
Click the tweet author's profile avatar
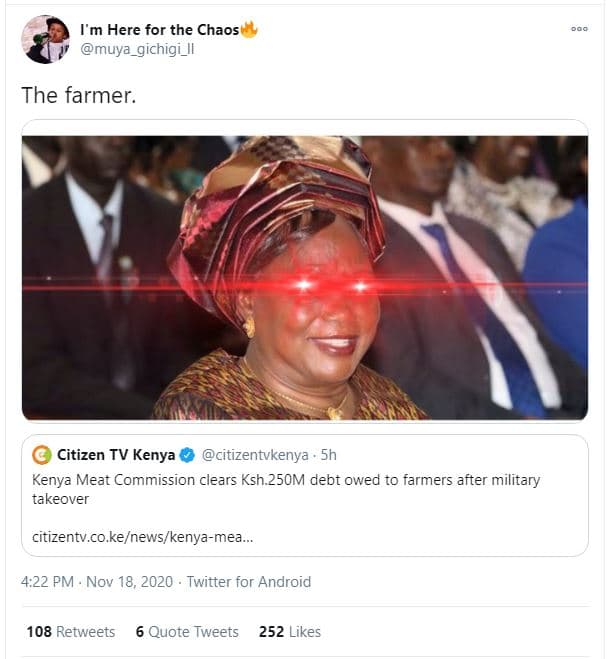tap(45, 40)
